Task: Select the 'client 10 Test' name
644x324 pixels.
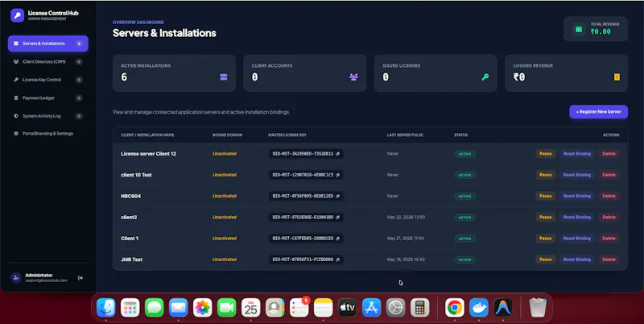Action: (x=136, y=175)
